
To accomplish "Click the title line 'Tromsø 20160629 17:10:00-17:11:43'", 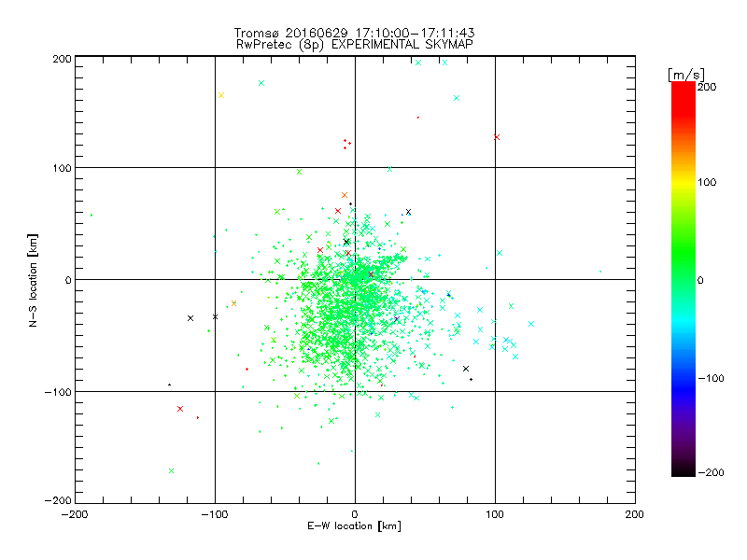I will point(354,33).
